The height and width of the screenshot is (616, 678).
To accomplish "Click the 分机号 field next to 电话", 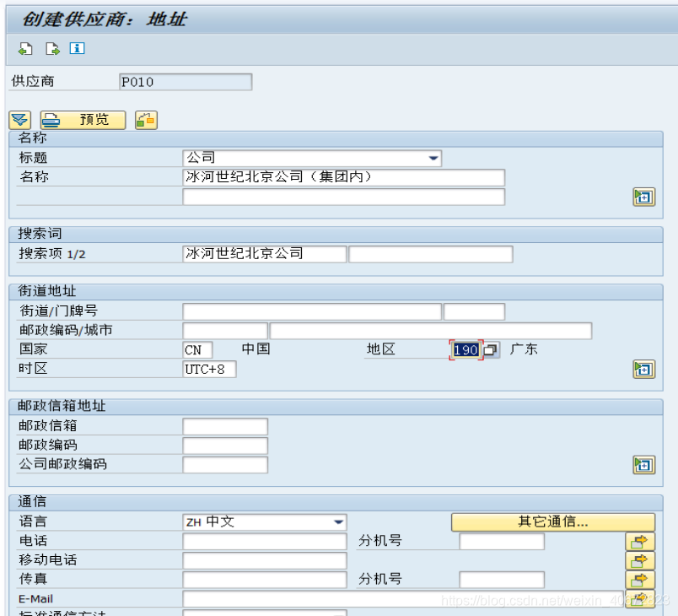I will (502, 541).
